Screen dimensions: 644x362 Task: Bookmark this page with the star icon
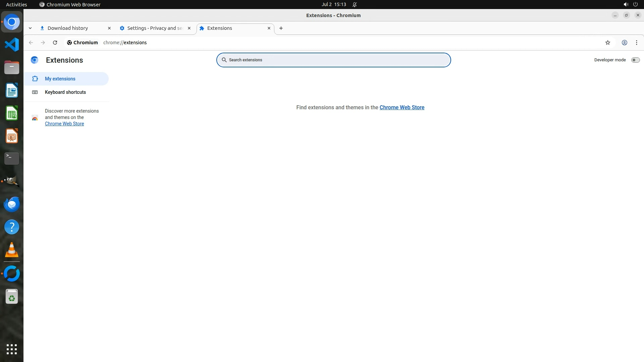tap(608, 43)
